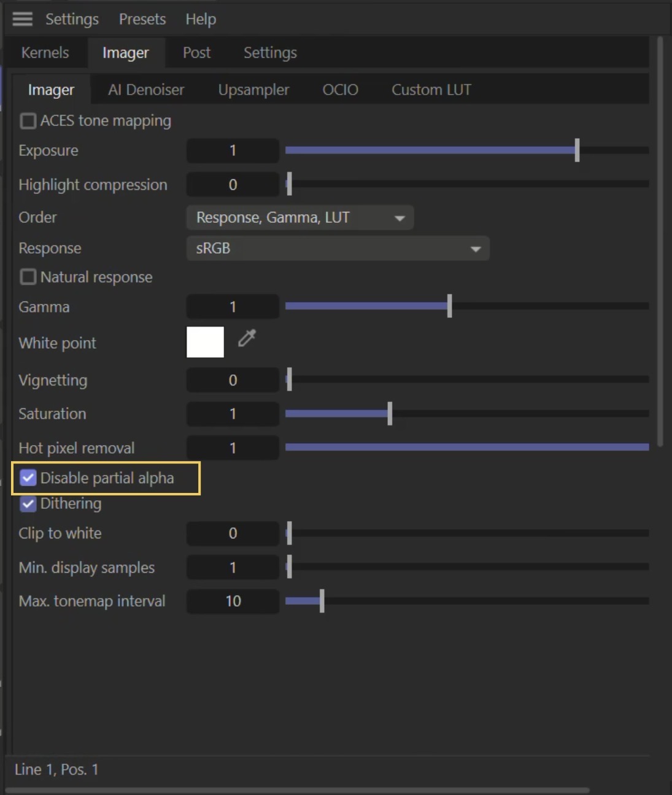672x795 pixels.
Task: Open the Help menu
Action: point(201,19)
